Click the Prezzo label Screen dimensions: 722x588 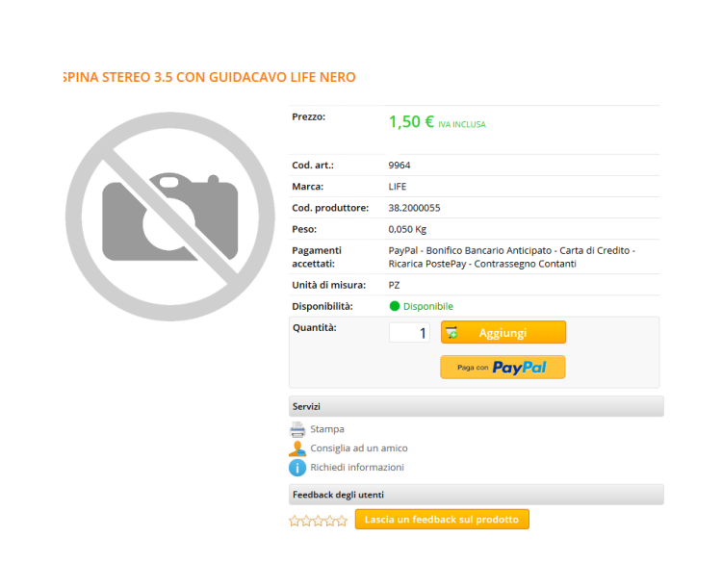(x=308, y=117)
